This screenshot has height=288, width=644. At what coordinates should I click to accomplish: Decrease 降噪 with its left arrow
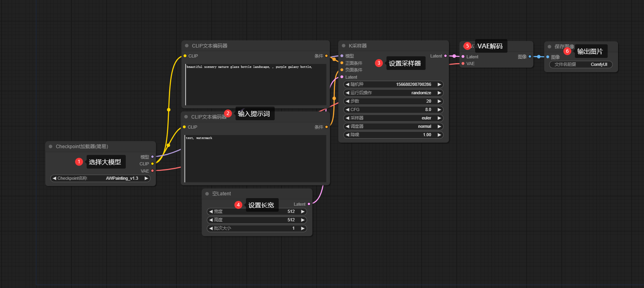347,135
